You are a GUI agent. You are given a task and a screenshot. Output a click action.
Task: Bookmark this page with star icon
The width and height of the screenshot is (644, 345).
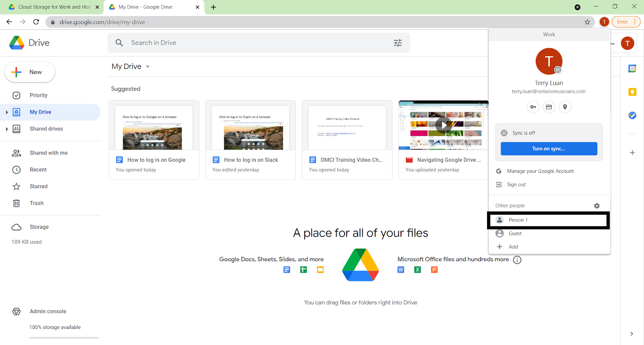pyautogui.click(x=587, y=22)
